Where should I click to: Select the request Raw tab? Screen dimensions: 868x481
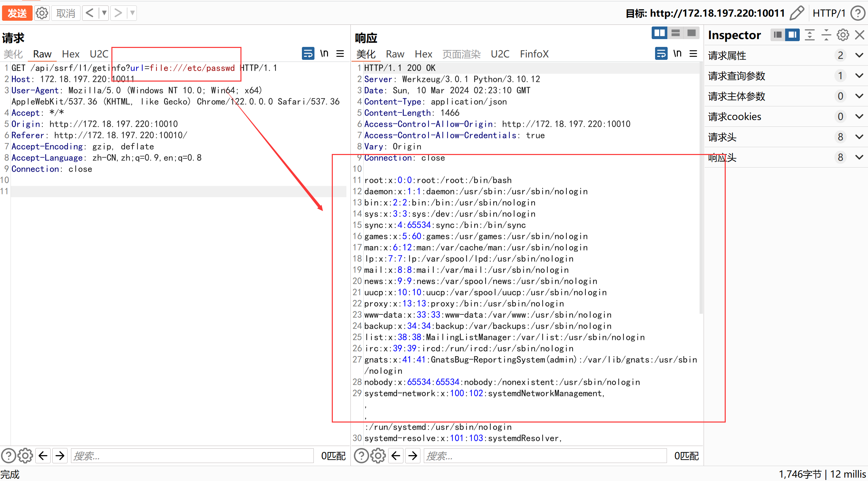[x=42, y=54]
